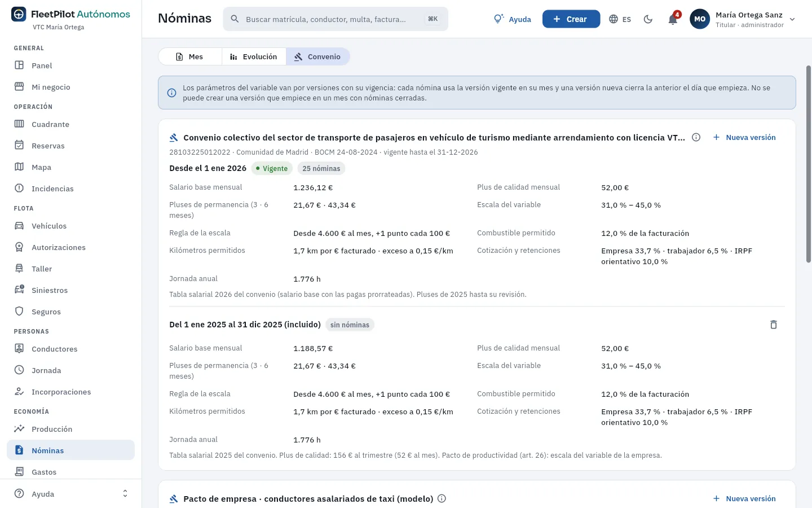
Task: Click the '25 nóminas' badge
Action: (321, 168)
